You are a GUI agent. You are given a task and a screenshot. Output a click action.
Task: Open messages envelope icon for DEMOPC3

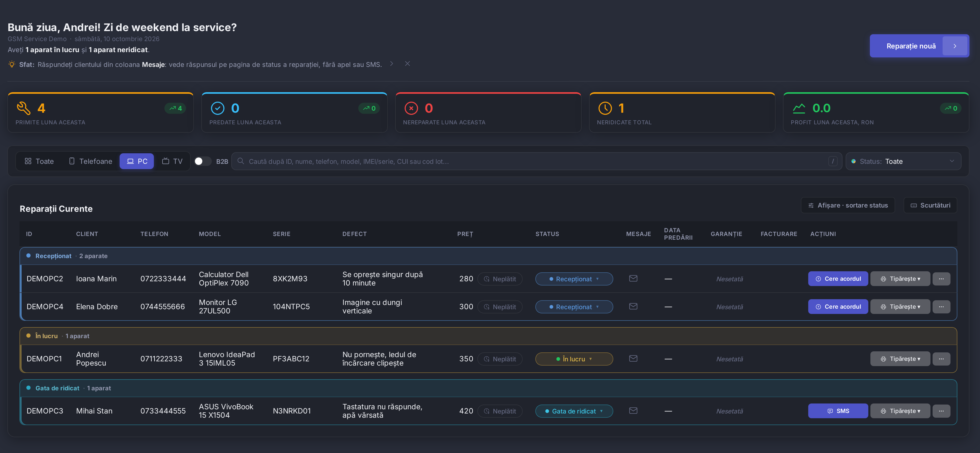click(x=633, y=410)
